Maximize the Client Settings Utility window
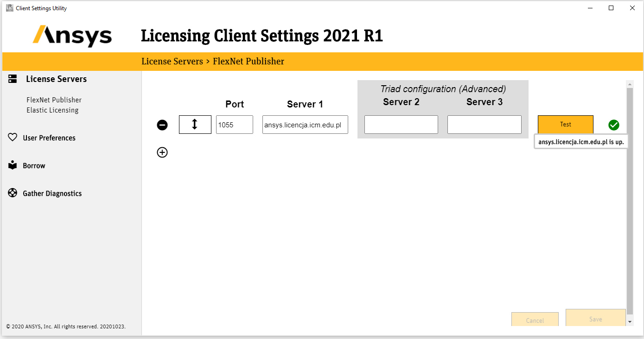The image size is (644, 339). (x=611, y=8)
